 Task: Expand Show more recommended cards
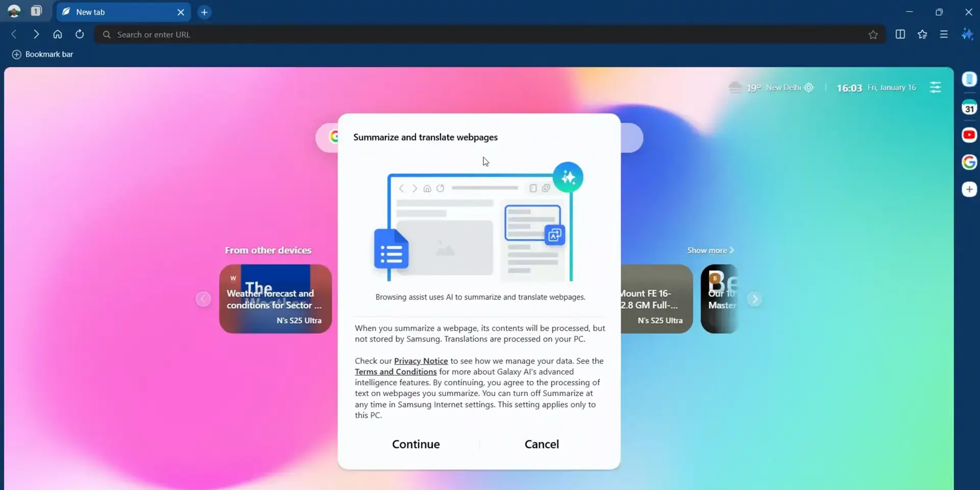[x=710, y=250]
